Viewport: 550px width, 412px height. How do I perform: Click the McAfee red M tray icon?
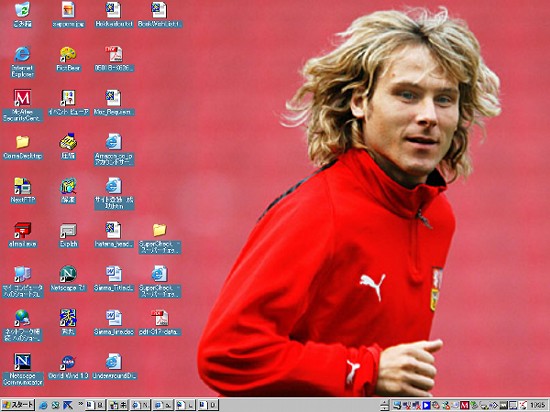pyautogui.click(x=464, y=405)
